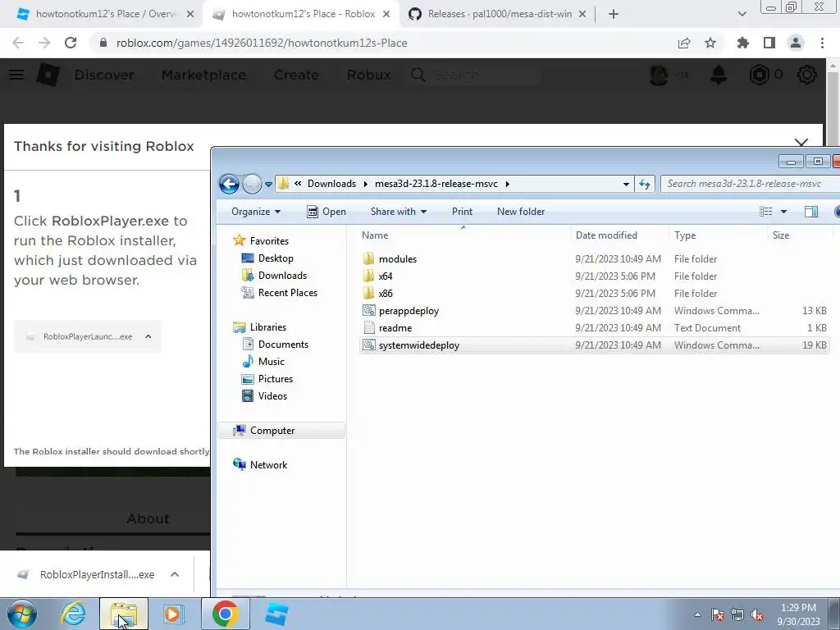This screenshot has height=630, width=840.
Task: Click Open in Explorer toolbar
Action: click(326, 212)
